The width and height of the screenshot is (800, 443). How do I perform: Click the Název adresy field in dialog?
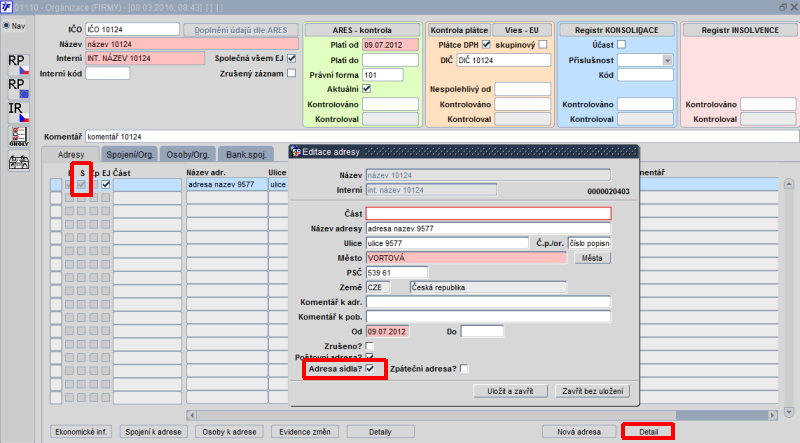488,228
